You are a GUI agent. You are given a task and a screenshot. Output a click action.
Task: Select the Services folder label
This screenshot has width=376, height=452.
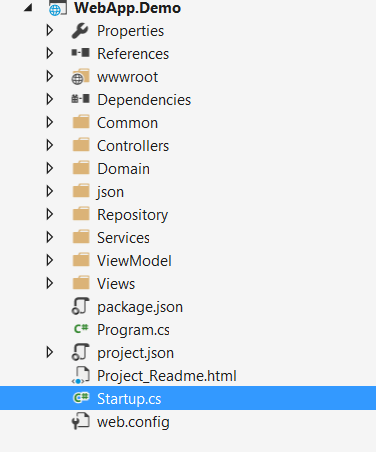pos(123,238)
